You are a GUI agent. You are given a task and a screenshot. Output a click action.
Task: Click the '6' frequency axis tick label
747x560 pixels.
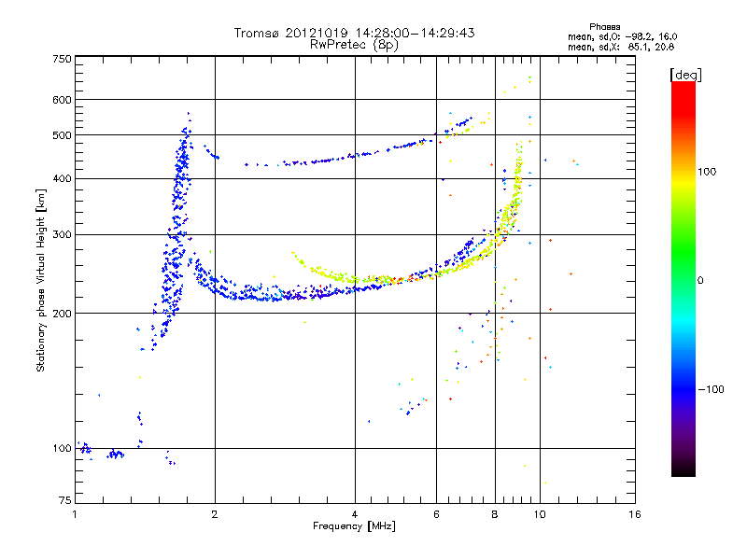click(x=436, y=514)
